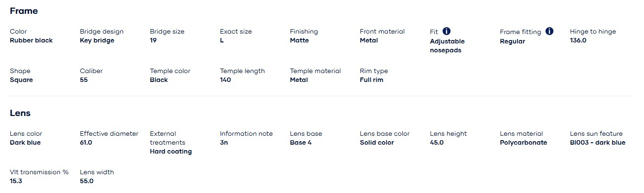Select the Frame section heading
The width and height of the screenshot is (644, 193).
(x=24, y=11)
